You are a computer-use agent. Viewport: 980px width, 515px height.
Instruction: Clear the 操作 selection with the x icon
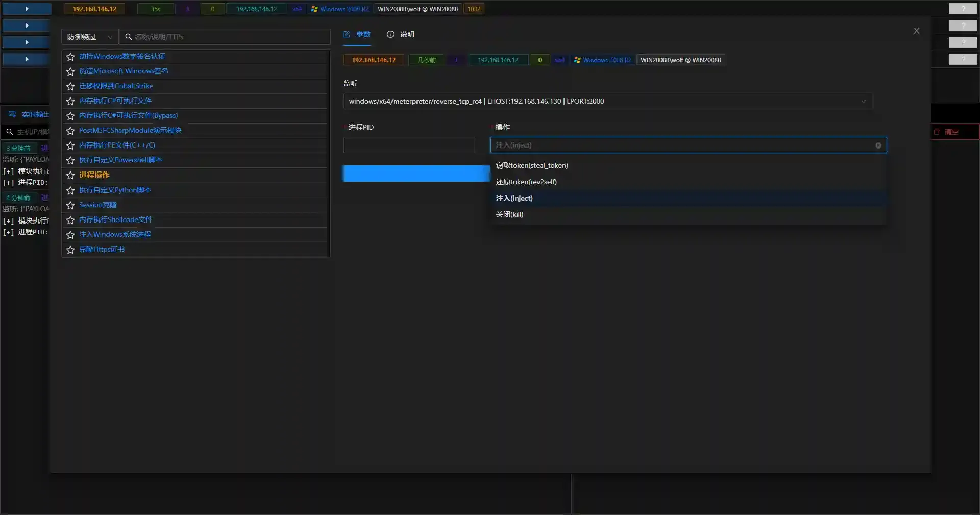coord(878,145)
